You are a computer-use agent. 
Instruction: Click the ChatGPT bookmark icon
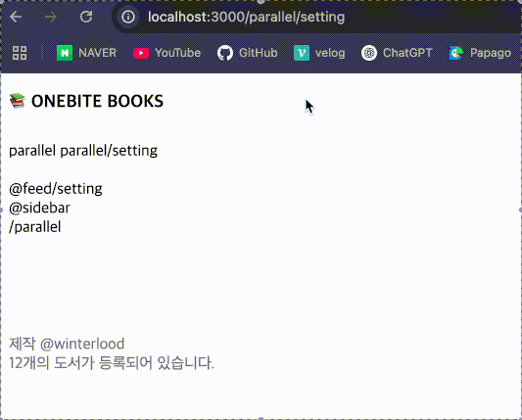tap(369, 53)
